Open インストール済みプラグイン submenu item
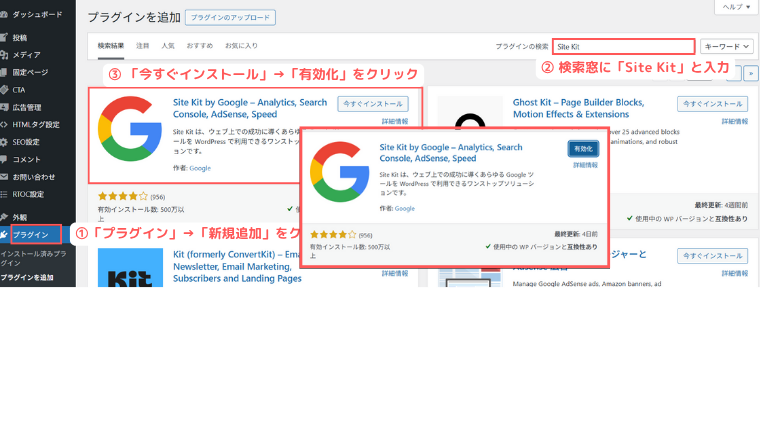760x428 pixels. (33, 258)
